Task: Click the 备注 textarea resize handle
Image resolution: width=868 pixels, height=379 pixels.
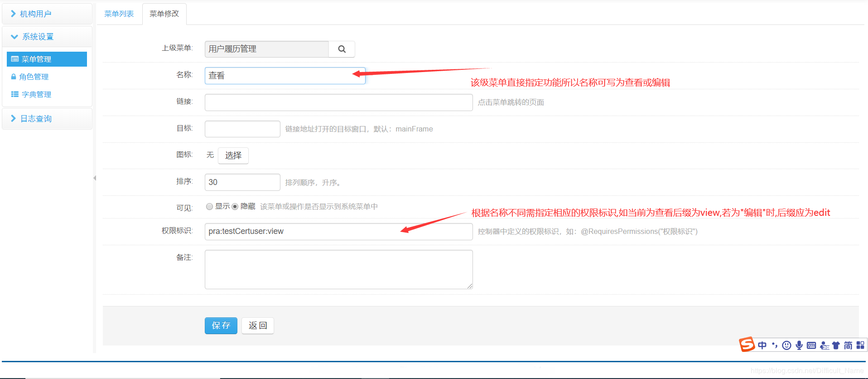Action: pyautogui.click(x=470, y=286)
